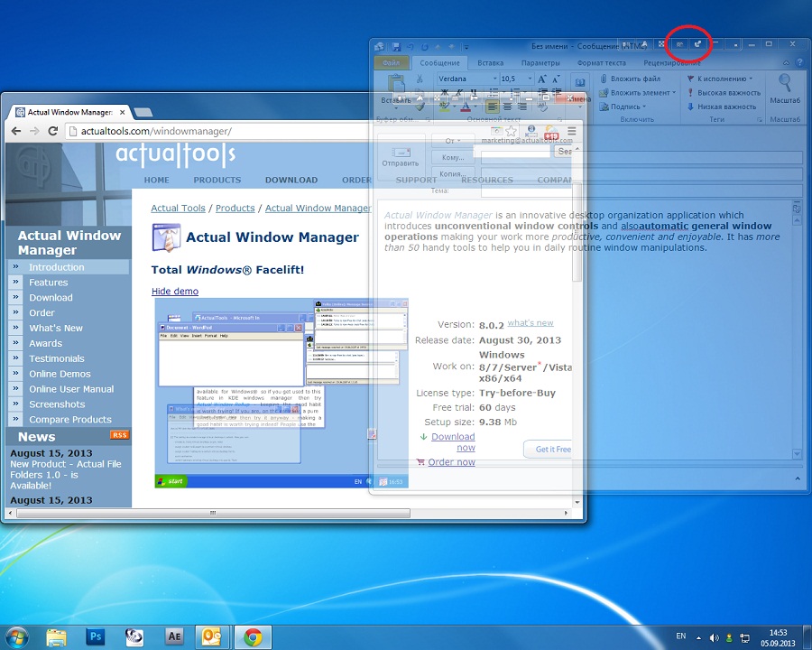Click Attach File (Вложить файл) in Outlook
Viewport: 812px width, 650px height.
tap(631, 79)
